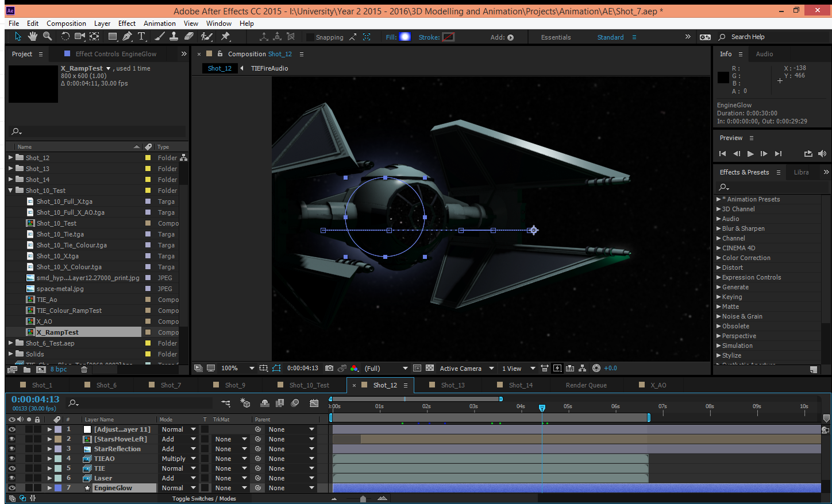Enable Frame Blending for the composition

[280, 404]
